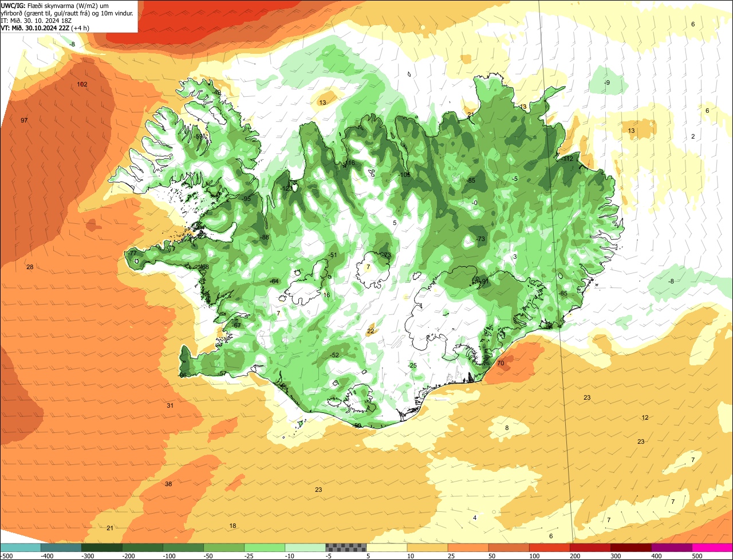Select the 300 to 400 maroon legend swatch
This screenshot has height=560, width=733.
pyautogui.click(x=630, y=547)
